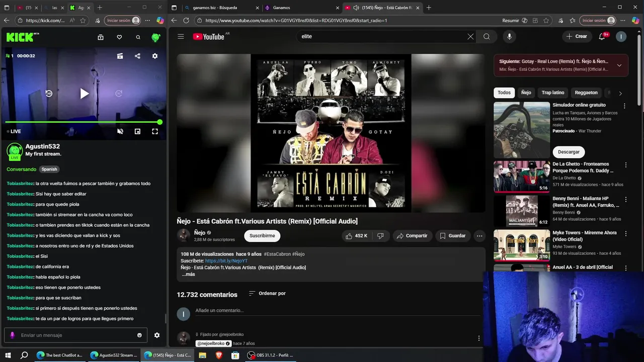This screenshot has height=362, width=644.
Task: Open YouTube account avatar menu
Action: (x=621, y=36)
